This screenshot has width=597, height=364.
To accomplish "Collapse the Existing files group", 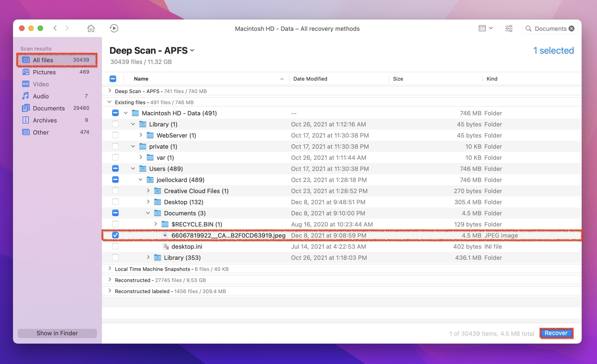I will click(x=110, y=102).
